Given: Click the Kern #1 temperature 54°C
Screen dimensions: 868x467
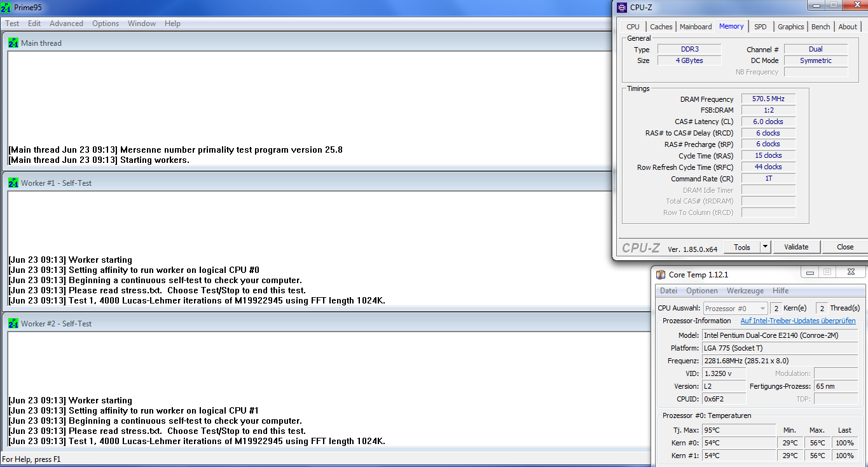Looking at the screenshot, I should point(739,456).
